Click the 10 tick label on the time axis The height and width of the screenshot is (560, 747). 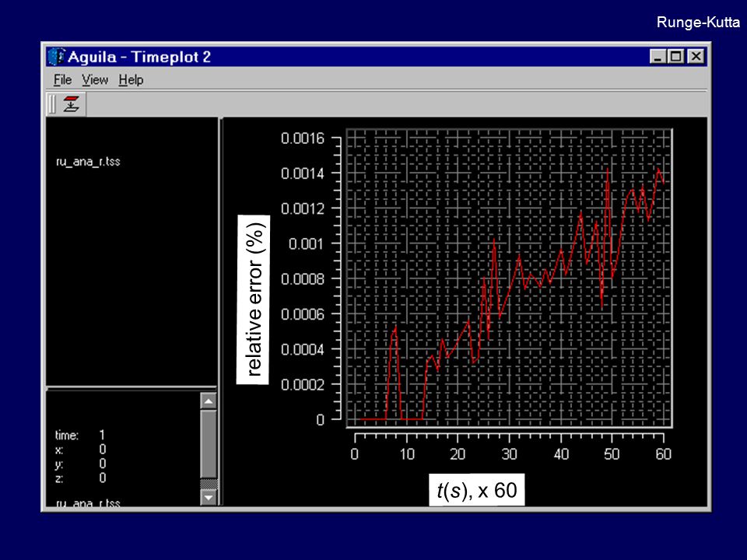(407, 453)
